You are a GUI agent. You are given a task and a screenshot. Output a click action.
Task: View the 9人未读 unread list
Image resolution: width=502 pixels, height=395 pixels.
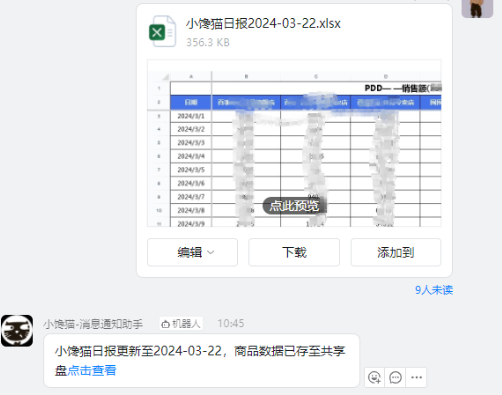tap(434, 290)
